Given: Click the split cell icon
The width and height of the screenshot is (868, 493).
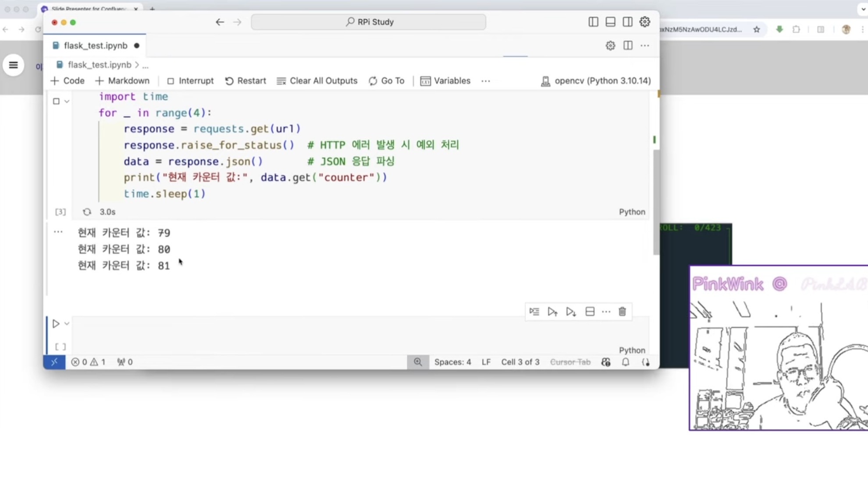Looking at the screenshot, I should point(590,312).
